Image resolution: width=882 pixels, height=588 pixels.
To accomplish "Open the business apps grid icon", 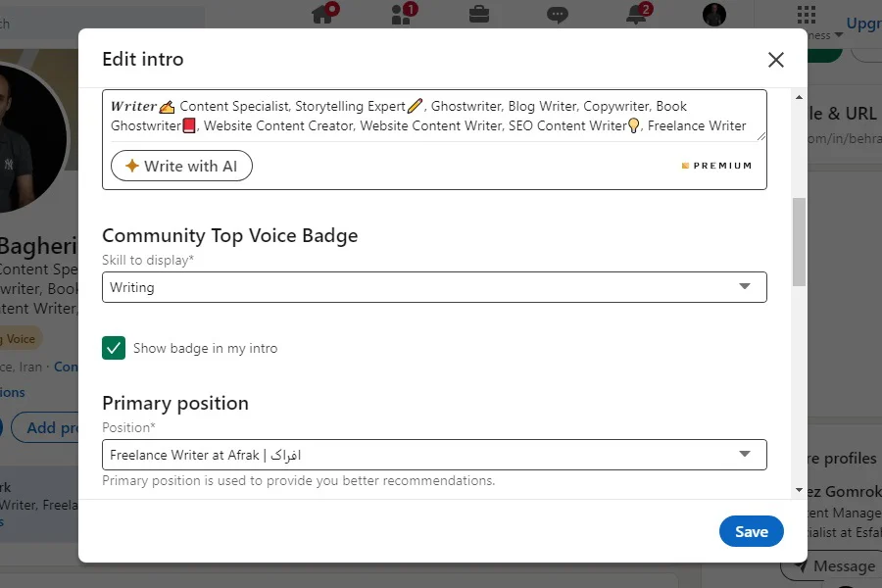I will click(x=807, y=15).
